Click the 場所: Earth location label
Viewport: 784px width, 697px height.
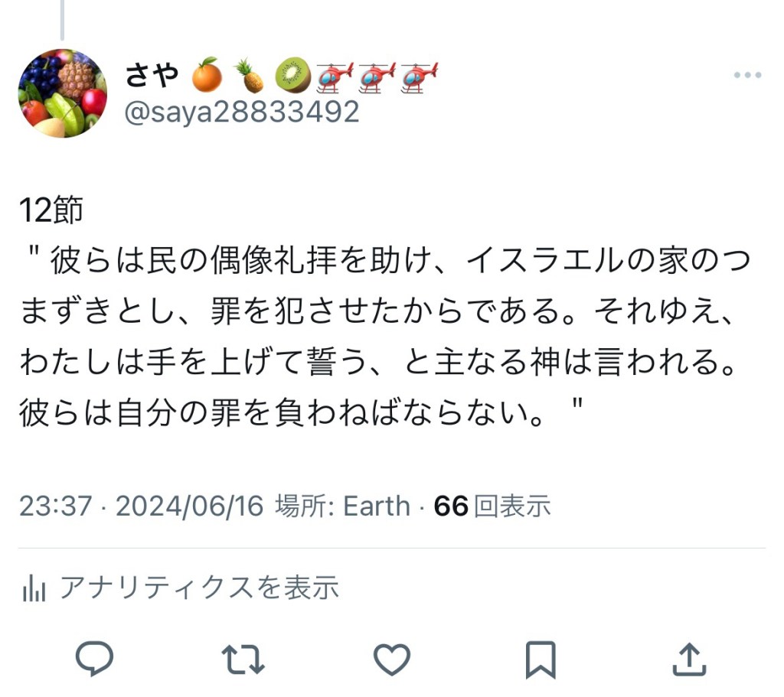[x=342, y=506]
